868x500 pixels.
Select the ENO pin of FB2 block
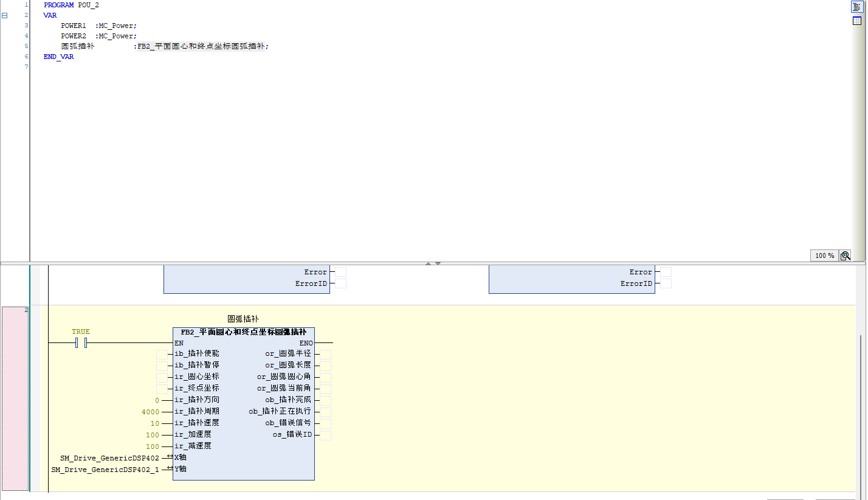pyautogui.click(x=306, y=343)
